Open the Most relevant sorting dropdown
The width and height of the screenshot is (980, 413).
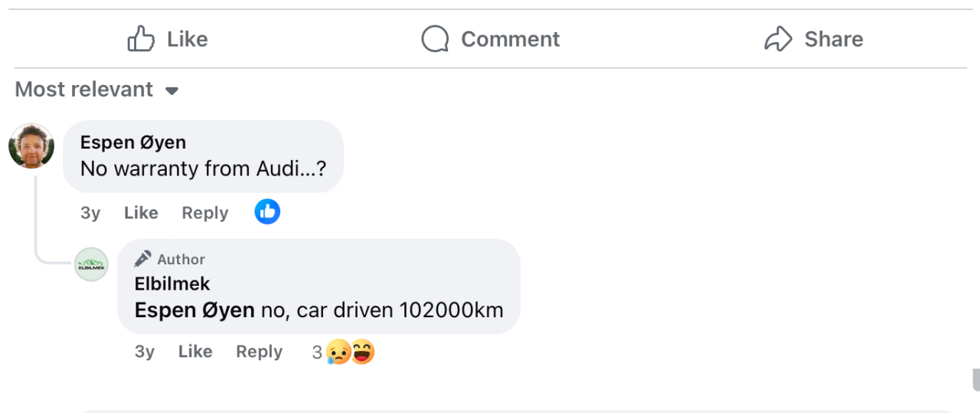(x=96, y=90)
